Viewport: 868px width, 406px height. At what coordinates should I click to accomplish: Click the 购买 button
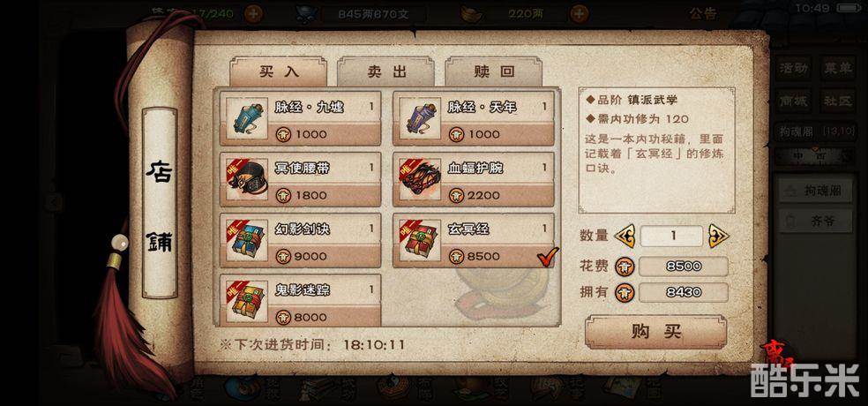(x=656, y=332)
